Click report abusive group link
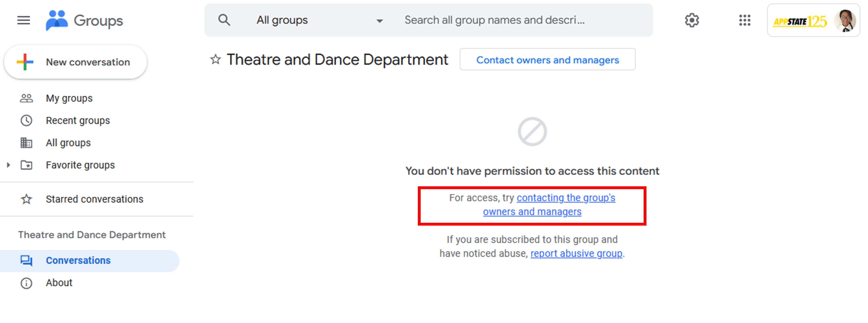The height and width of the screenshot is (323, 868). (576, 253)
